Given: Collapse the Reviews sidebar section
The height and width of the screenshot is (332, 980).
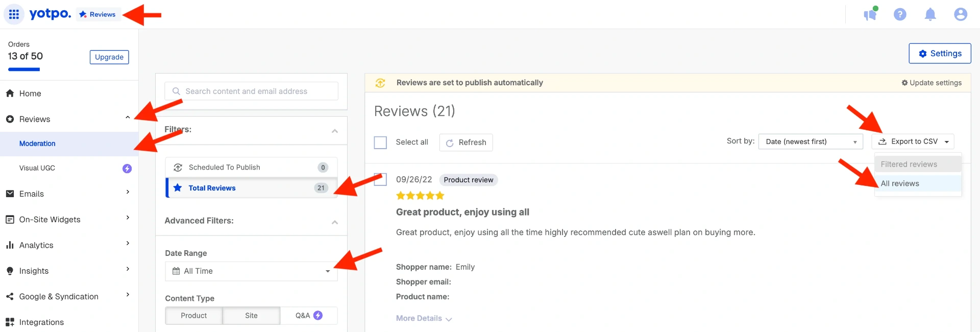Looking at the screenshot, I should coord(128,117).
